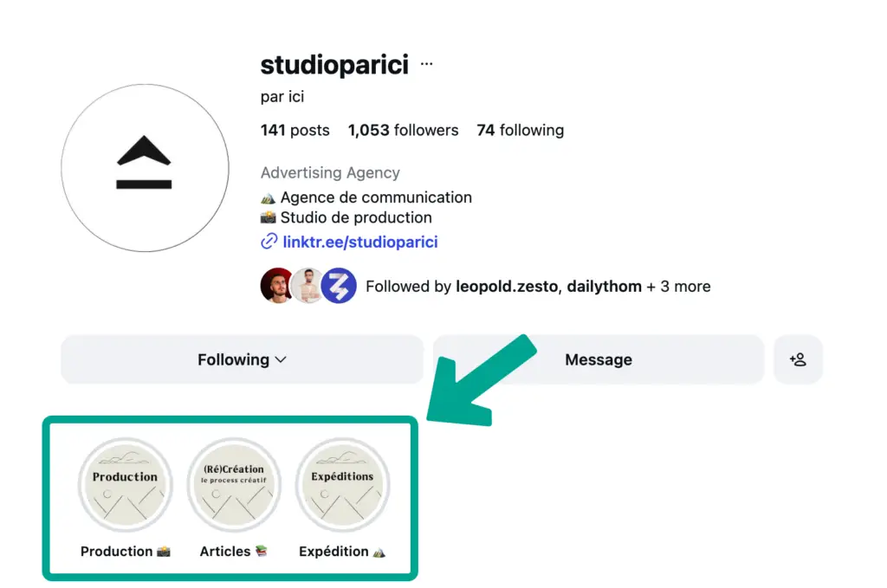887x588 pixels.
Task: Click the '+ 3 more' mutual followers text
Action: click(x=679, y=287)
